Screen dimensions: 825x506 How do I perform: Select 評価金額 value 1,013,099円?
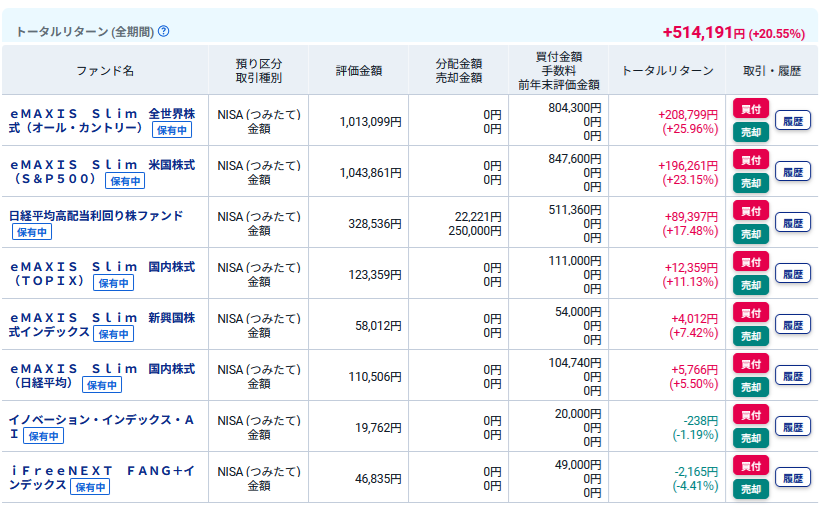pos(370,122)
